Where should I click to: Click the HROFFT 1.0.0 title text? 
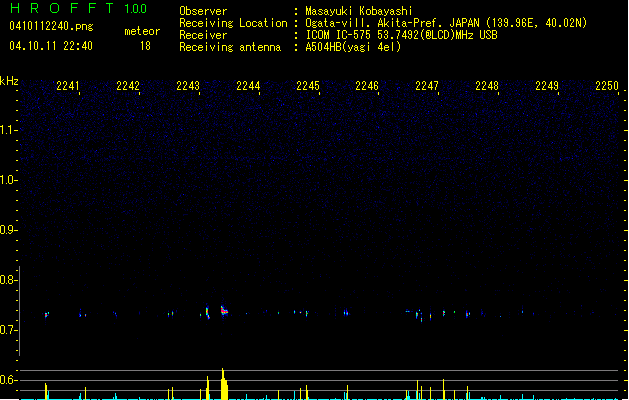pos(79,8)
